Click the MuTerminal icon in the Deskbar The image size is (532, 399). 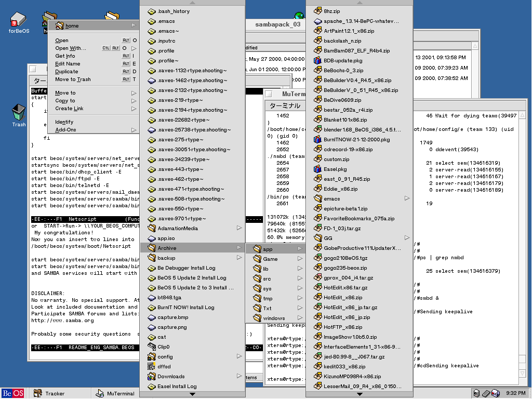(x=100, y=393)
